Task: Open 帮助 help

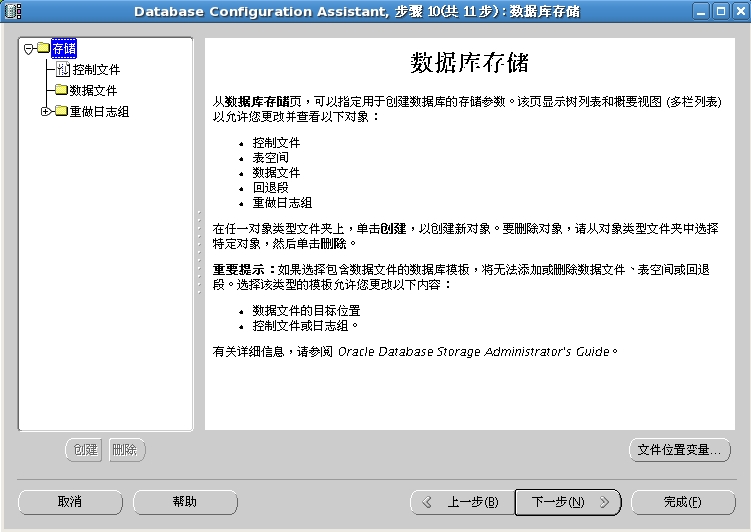Action: click(x=185, y=502)
